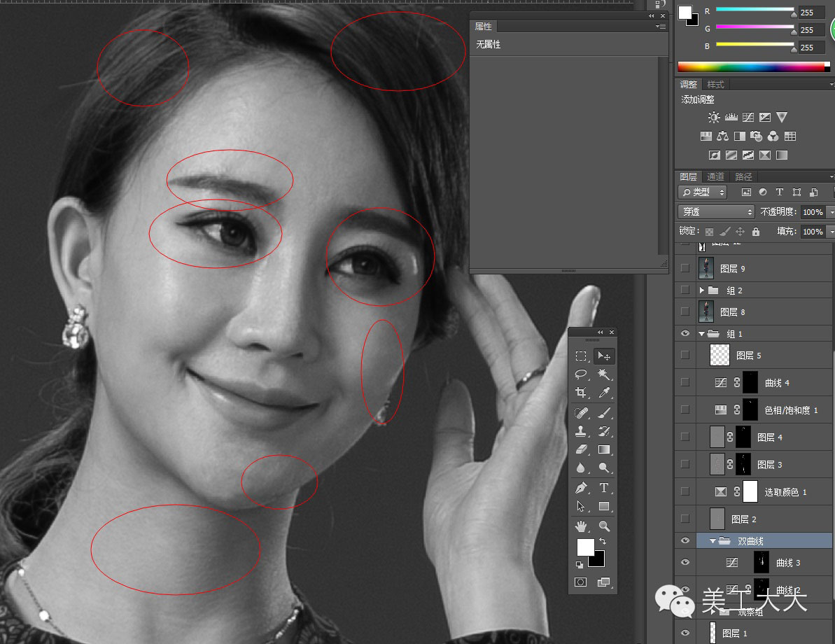Select the 图层 tab
The width and height of the screenshot is (835, 644).
click(x=688, y=177)
